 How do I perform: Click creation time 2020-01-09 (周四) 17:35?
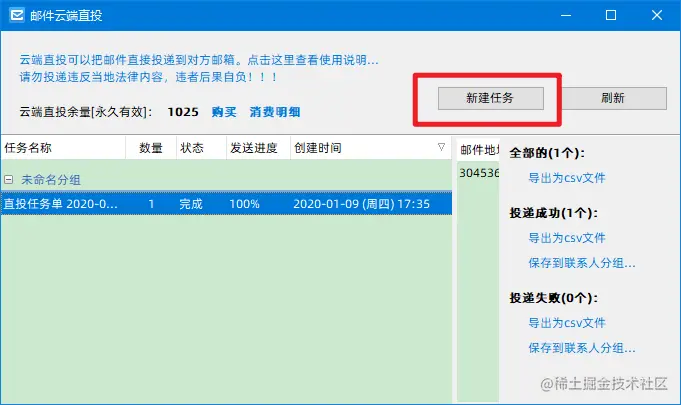(361, 204)
